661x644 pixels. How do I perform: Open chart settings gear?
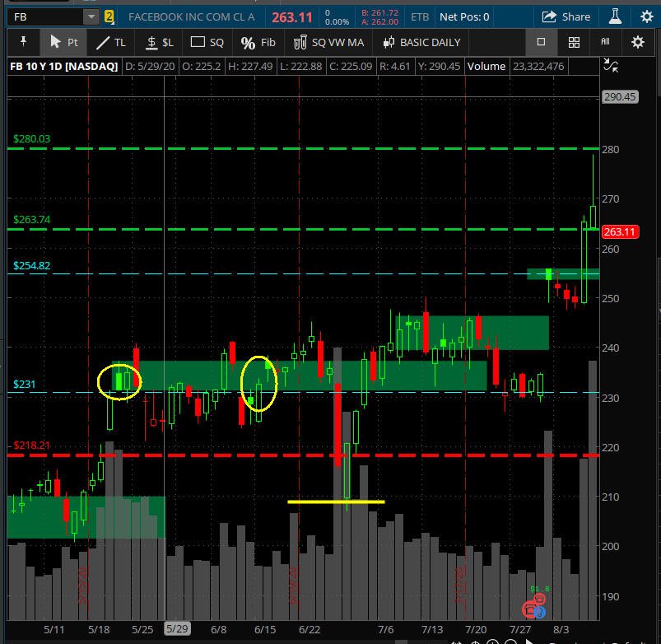click(x=637, y=42)
